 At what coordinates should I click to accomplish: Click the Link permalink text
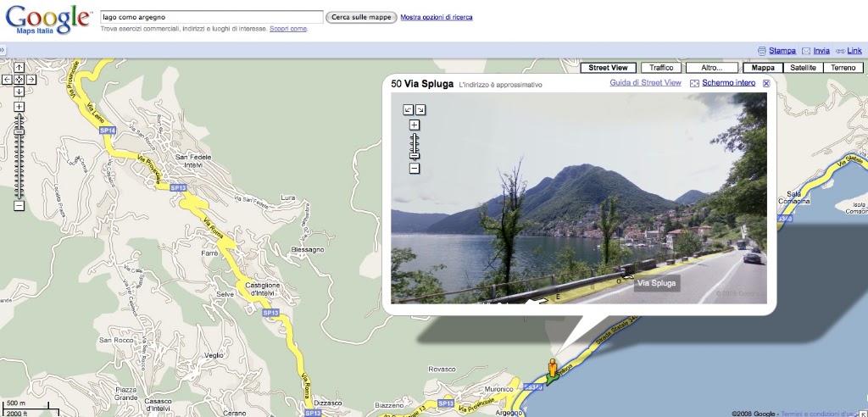[x=854, y=50]
